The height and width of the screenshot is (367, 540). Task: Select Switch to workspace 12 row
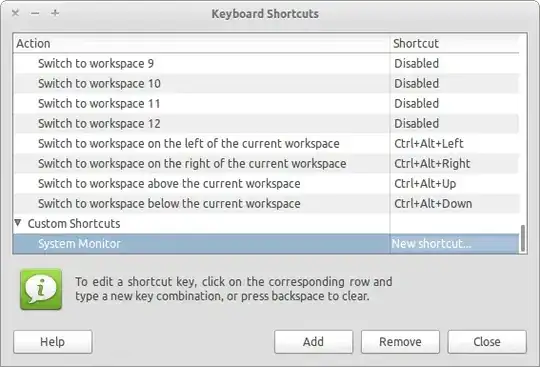[266, 123]
